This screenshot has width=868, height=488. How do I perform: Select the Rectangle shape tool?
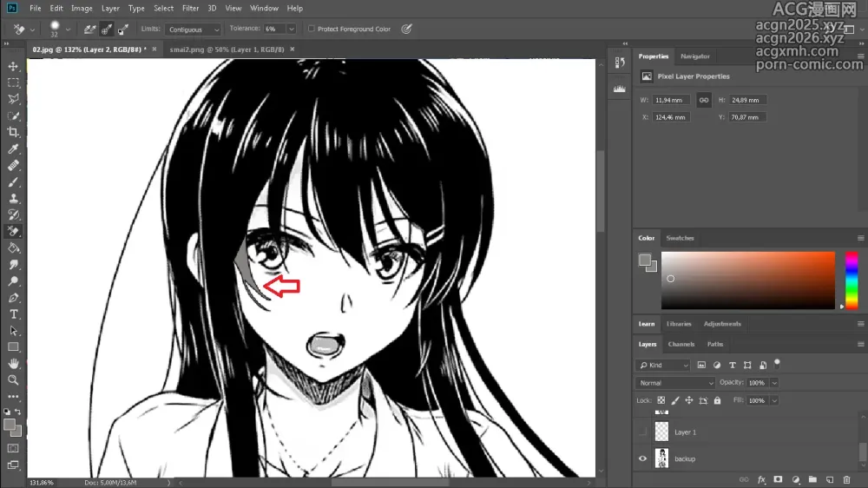(x=13, y=347)
